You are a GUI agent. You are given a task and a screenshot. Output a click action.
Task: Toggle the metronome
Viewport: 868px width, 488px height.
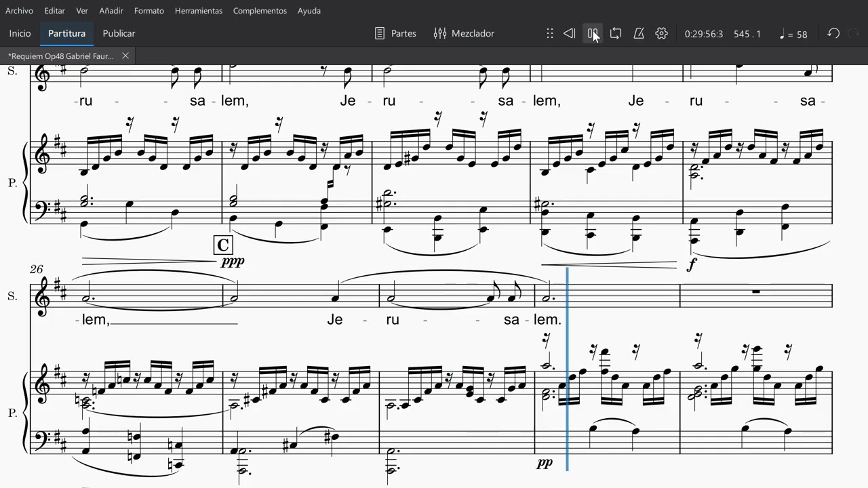pos(639,33)
